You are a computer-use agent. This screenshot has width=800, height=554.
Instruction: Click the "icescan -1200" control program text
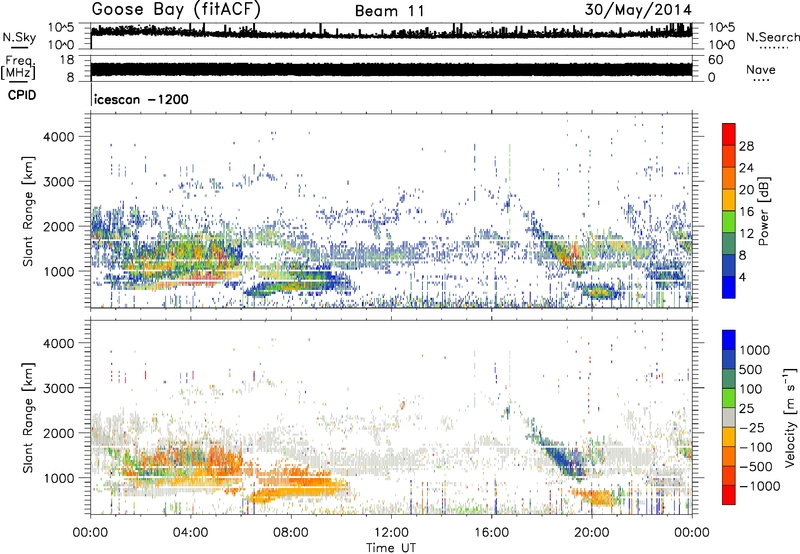tap(141, 99)
